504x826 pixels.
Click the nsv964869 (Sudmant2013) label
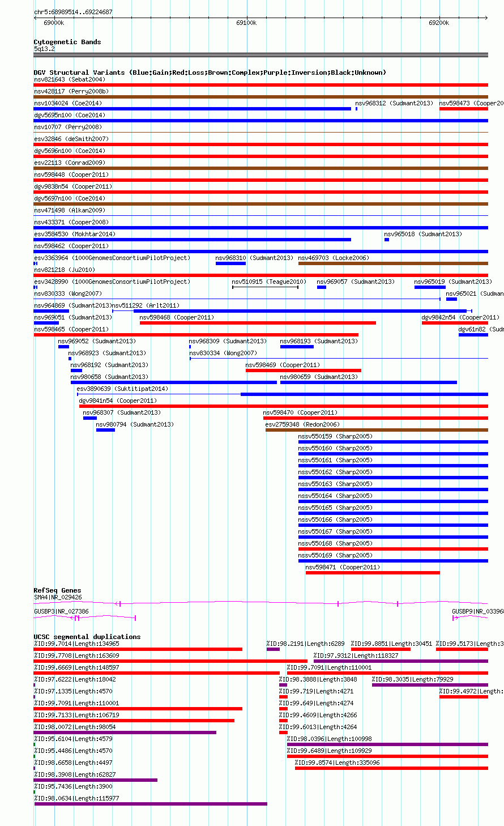72,305
